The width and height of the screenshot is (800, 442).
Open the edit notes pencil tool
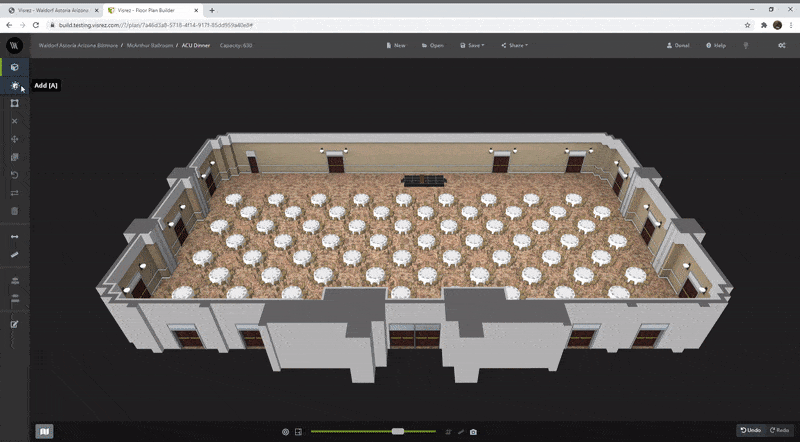pyautogui.click(x=14, y=324)
